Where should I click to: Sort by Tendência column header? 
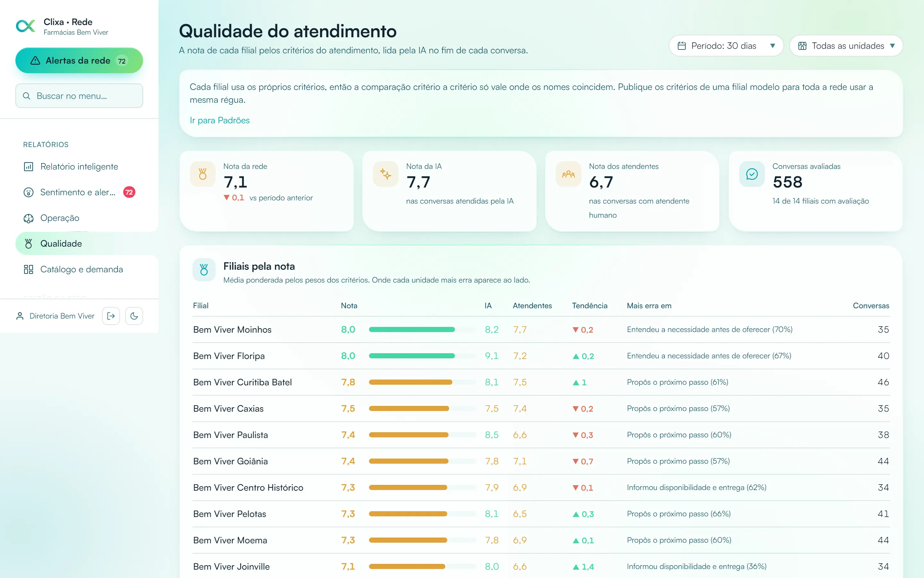pos(589,306)
